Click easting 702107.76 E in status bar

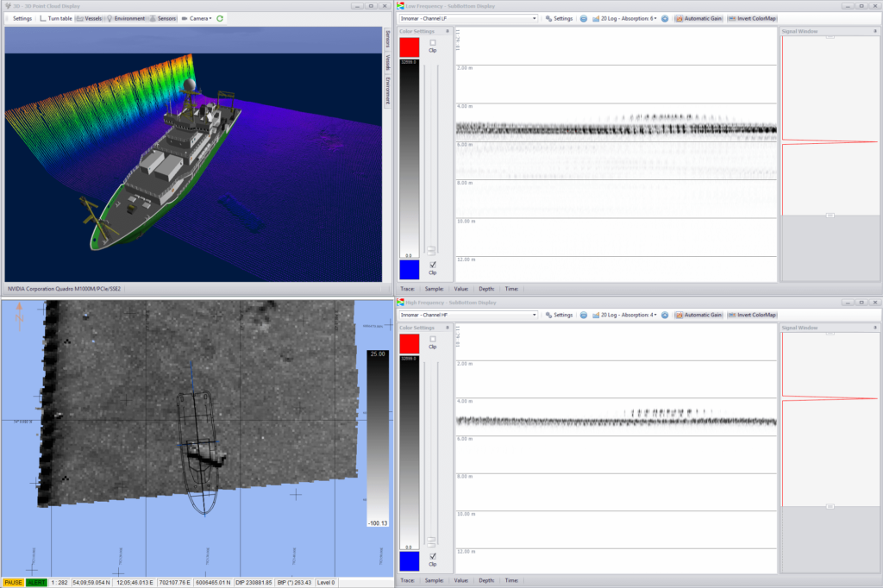pos(174,582)
